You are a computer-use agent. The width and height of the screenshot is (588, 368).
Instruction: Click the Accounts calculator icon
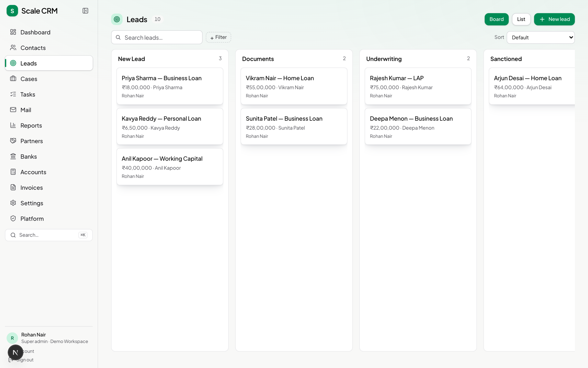13,172
